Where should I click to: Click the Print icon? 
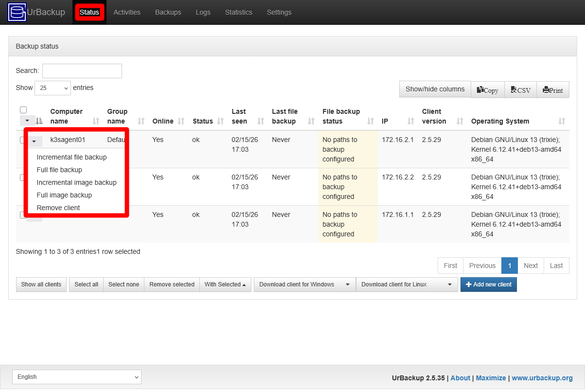pos(547,89)
